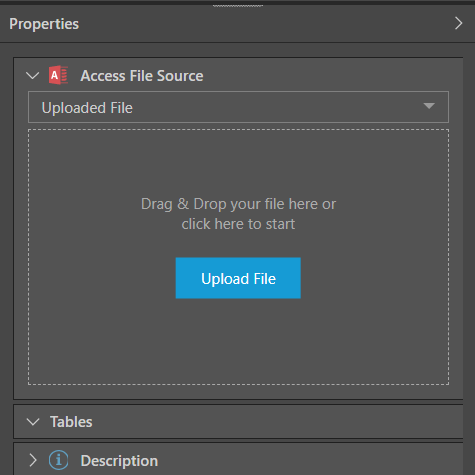475x475 pixels.
Task: Expand the Description section chevron
Action: point(33,460)
